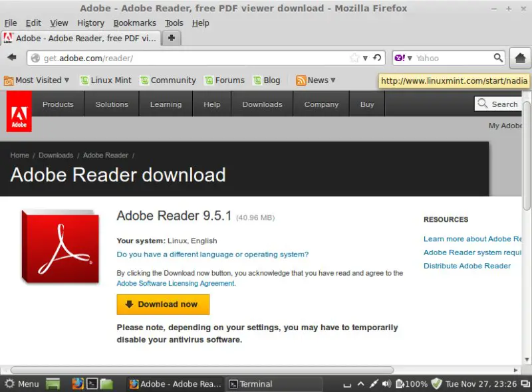Open the Yahoo search engine selector
This screenshot has height=392, width=532.
(403, 58)
